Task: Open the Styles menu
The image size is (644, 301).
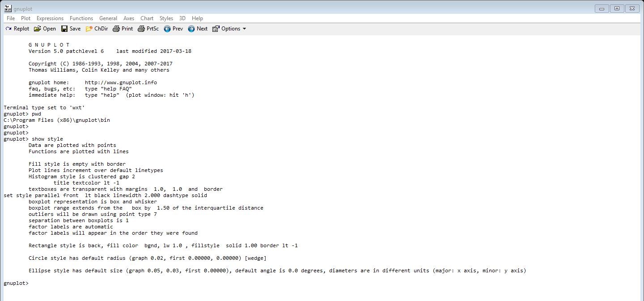Action: pyautogui.click(x=166, y=18)
